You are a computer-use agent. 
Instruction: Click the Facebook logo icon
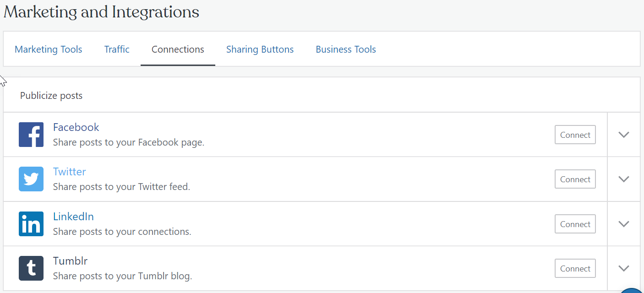[31, 135]
